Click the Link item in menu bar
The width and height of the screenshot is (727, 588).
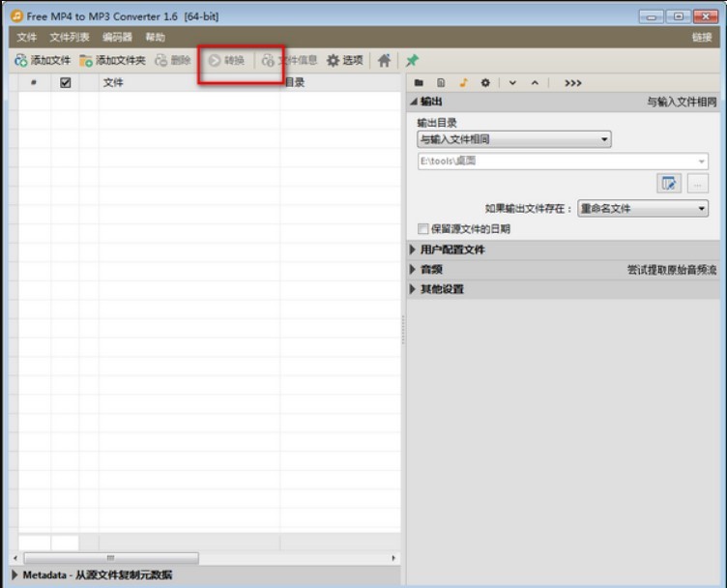702,37
